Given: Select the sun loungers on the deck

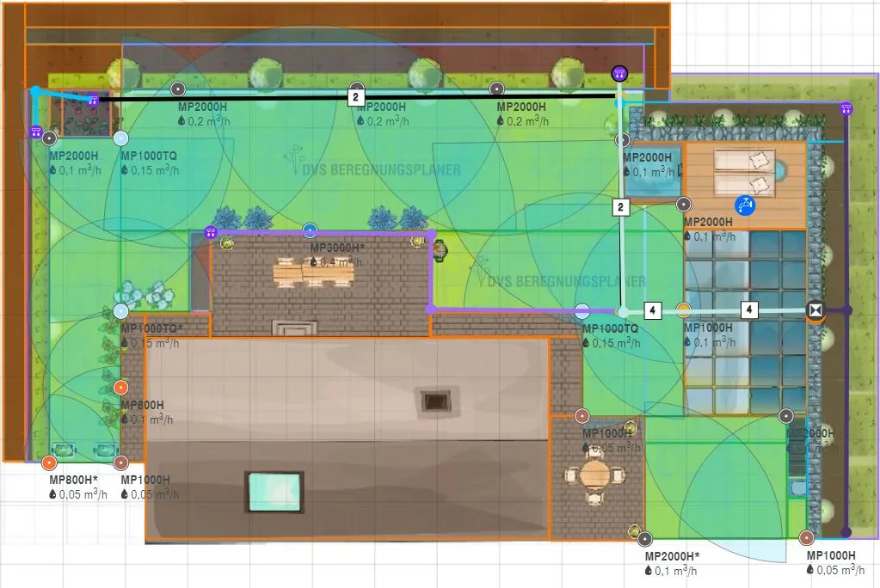Looking at the screenshot, I should [743, 171].
